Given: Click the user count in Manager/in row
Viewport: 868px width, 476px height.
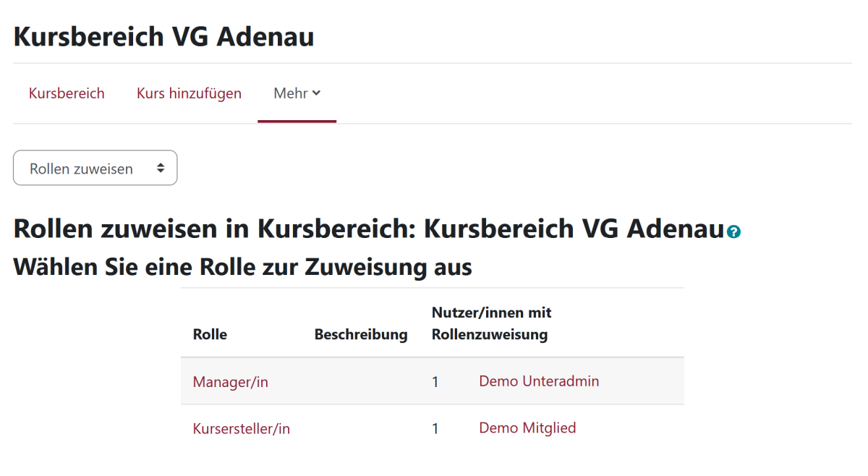Looking at the screenshot, I should [x=435, y=382].
